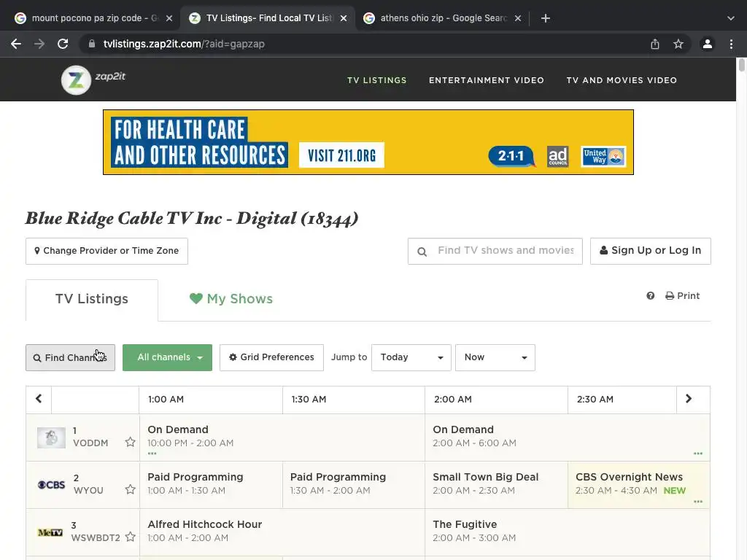This screenshot has width=747, height=560.
Task: Close the mount pocono pa zip code tab
Action: click(x=169, y=18)
